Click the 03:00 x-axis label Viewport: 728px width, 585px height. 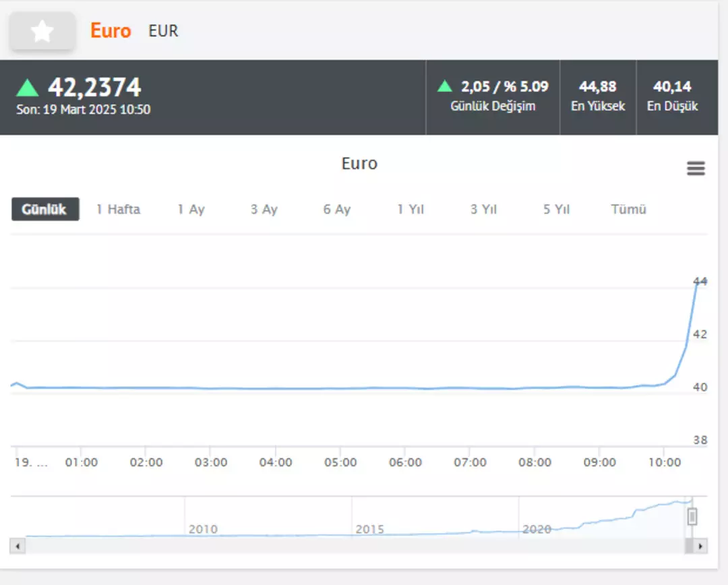[x=211, y=462]
